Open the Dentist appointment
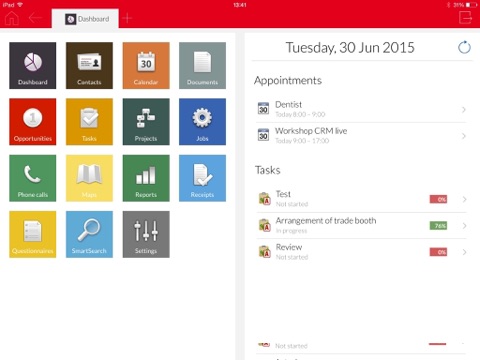Viewport: 480px width, 360px height. (x=361, y=109)
